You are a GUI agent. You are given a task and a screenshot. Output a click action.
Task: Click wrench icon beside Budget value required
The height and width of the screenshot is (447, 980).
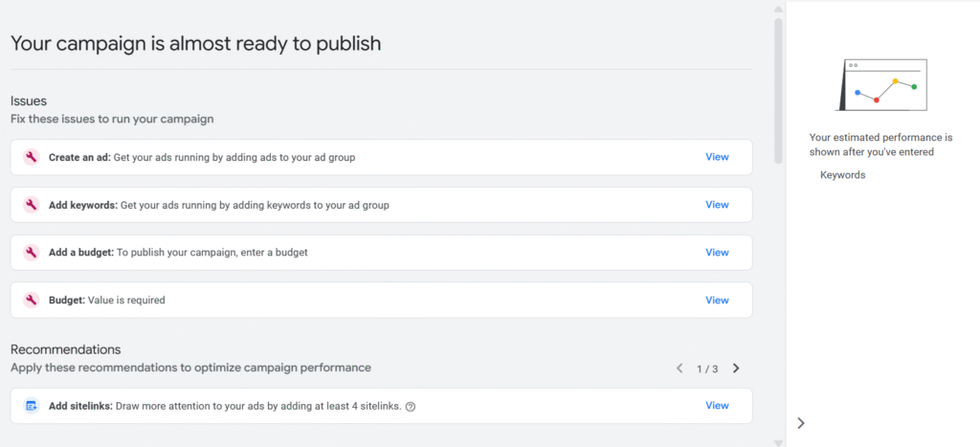click(31, 301)
